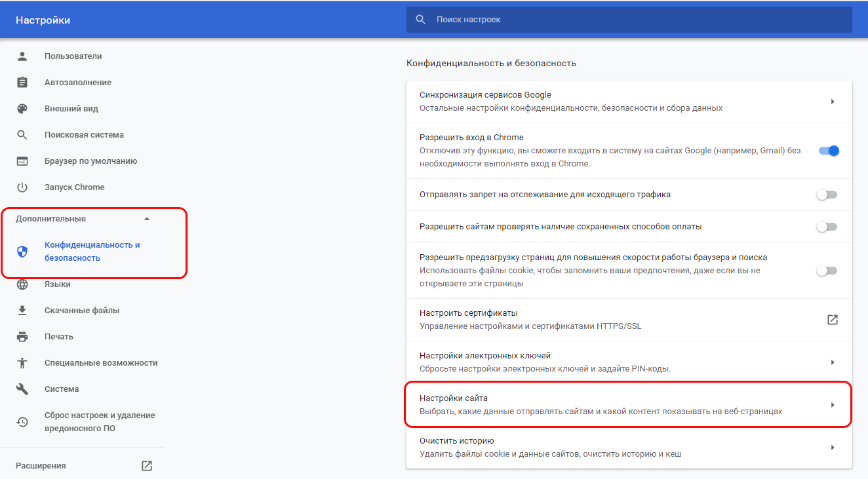
Task: Open Расширения link in sidebar
Action: 41,466
